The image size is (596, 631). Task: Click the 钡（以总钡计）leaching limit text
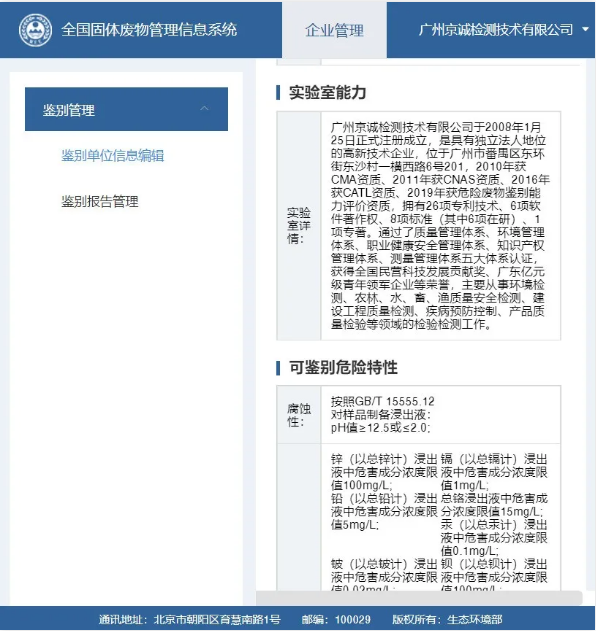(x=494, y=574)
